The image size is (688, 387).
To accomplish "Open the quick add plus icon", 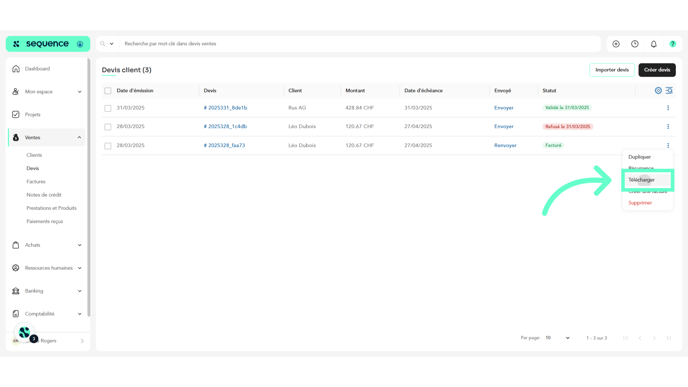I will pyautogui.click(x=616, y=44).
